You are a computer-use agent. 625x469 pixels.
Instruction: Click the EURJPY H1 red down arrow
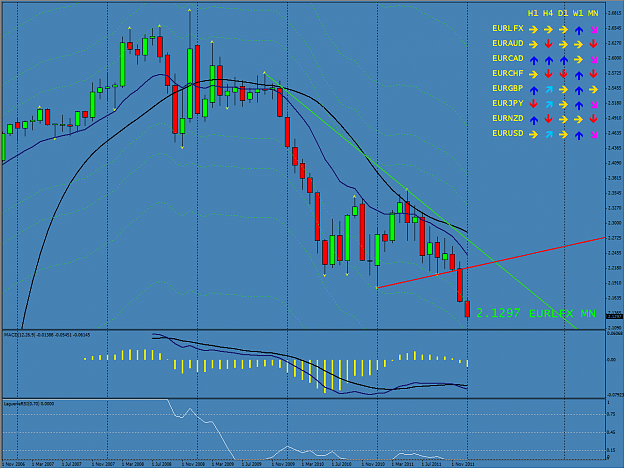(534, 104)
